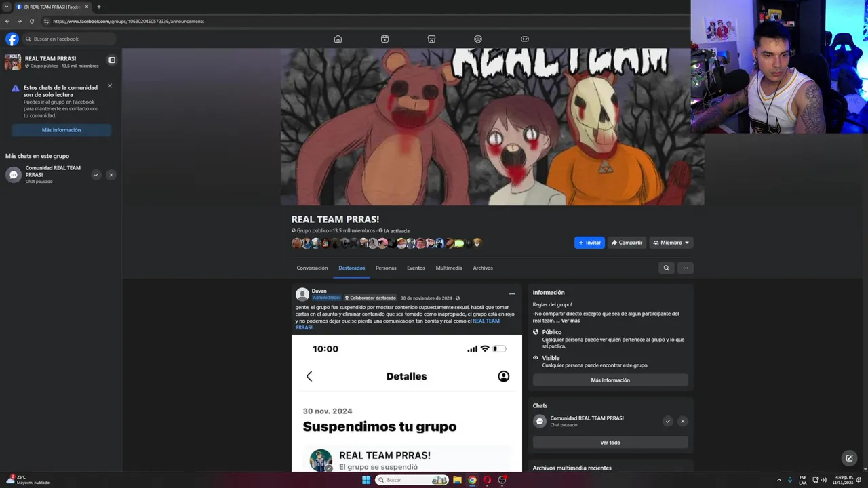Screen dimensions: 868x488
Task: Accept Comunidad REAL TEAM PRRAS! chat in sidebar
Action: pos(96,175)
